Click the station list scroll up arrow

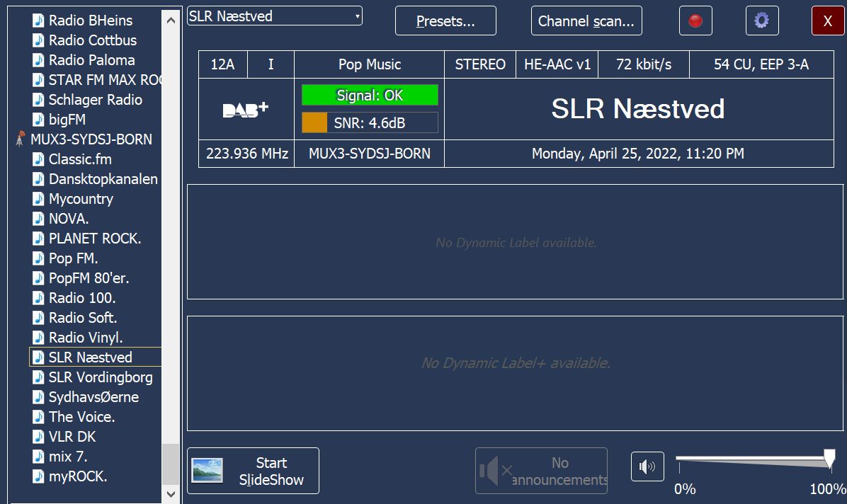coord(171,21)
